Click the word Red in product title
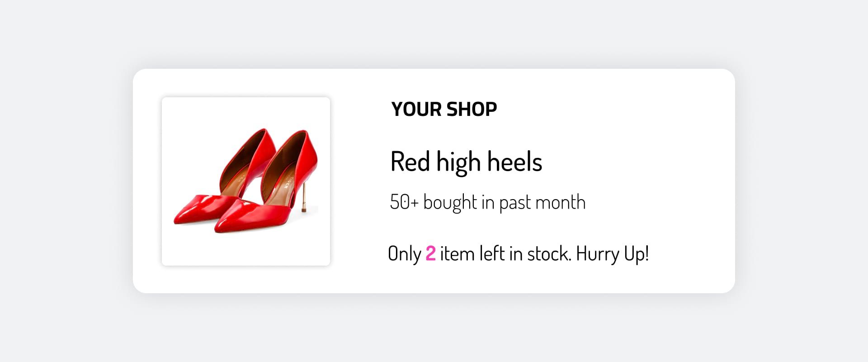This screenshot has width=868, height=362. pyautogui.click(x=410, y=162)
